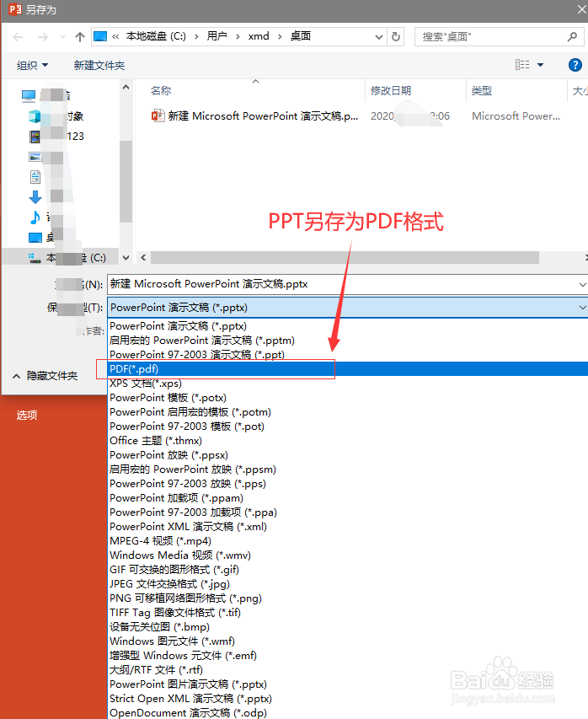Select 大纲/RTF 文件 (*.rtf)
Image resolution: width=588 pixels, height=719 pixels.
(348, 670)
